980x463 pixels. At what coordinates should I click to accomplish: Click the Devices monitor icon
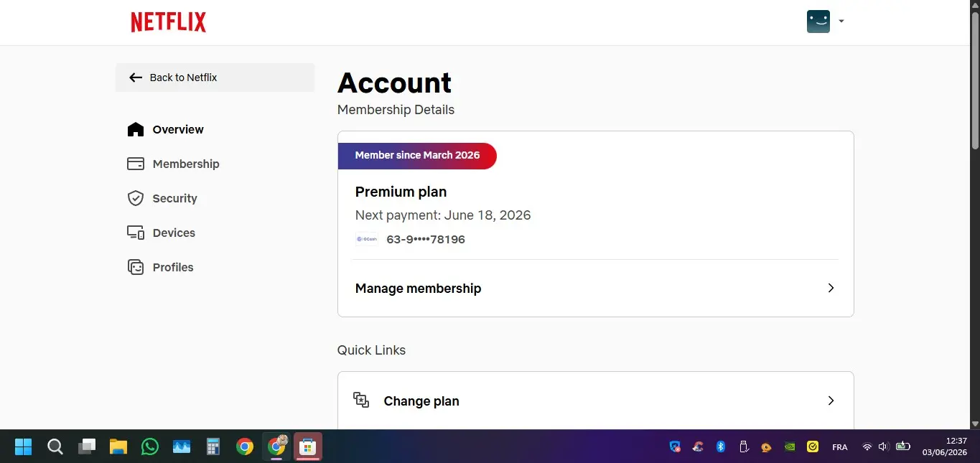pyautogui.click(x=136, y=233)
